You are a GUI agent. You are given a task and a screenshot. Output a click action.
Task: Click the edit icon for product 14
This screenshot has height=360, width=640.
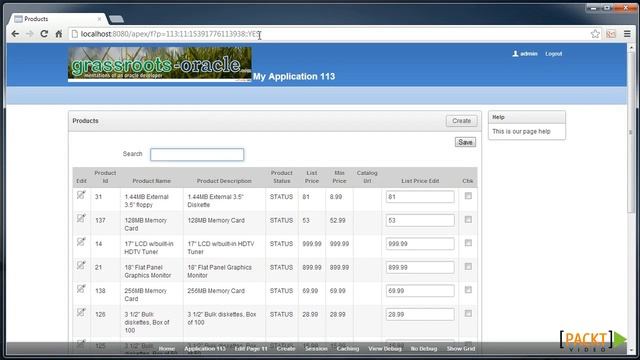click(x=81, y=242)
